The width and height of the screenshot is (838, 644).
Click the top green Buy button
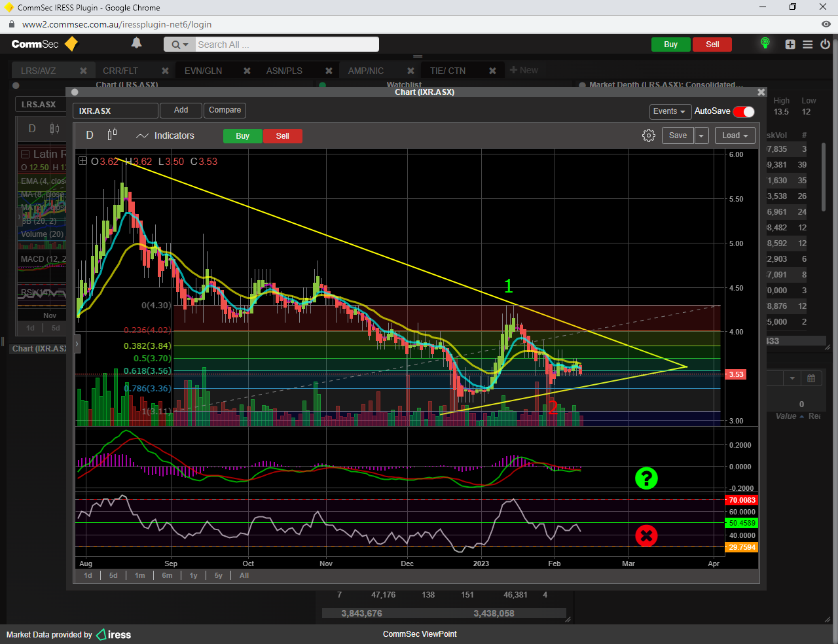click(x=670, y=45)
